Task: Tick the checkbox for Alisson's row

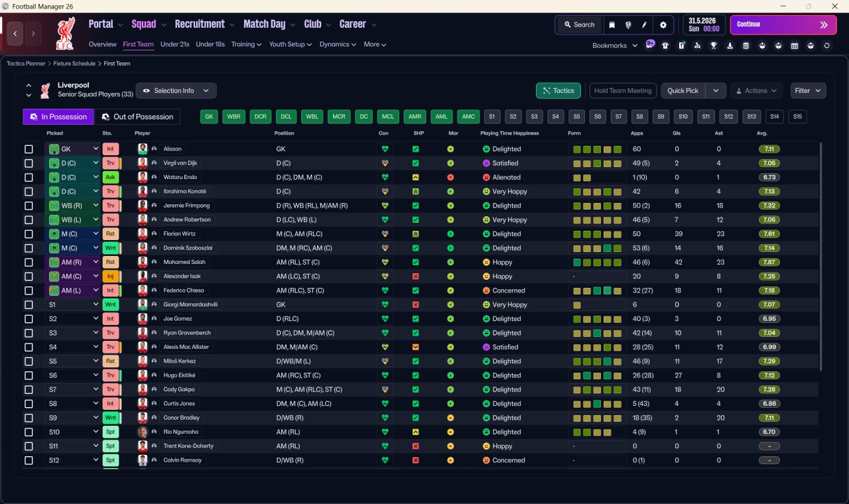Action: (29, 149)
